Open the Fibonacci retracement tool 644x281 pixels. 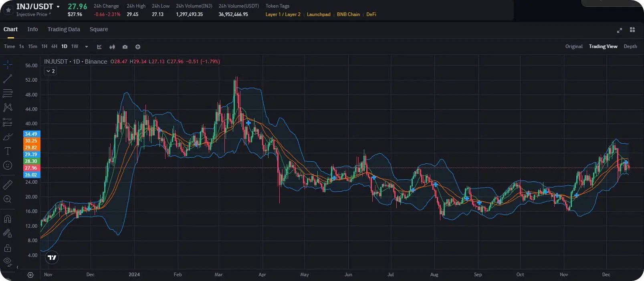click(x=8, y=93)
